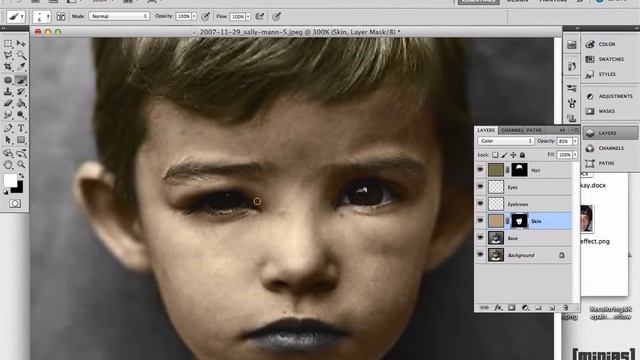Select the Type tool

(x=21, y=128)
